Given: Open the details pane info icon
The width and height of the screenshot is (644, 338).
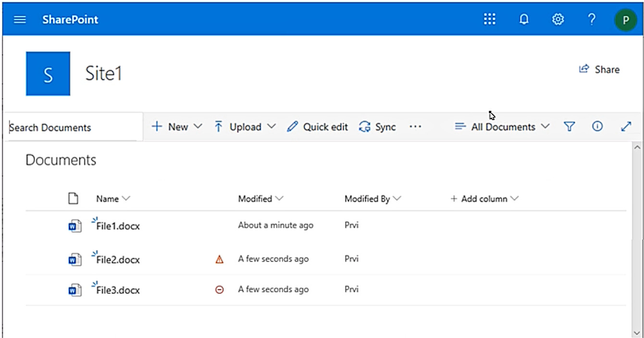Looking at the screenshot, I should [597, 127].
